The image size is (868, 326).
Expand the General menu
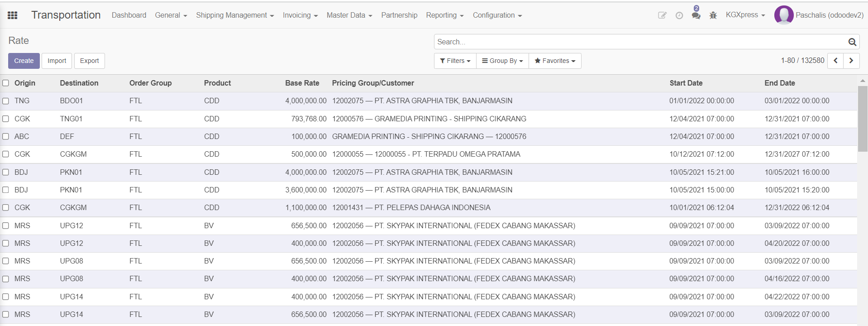tap(171, 15)
